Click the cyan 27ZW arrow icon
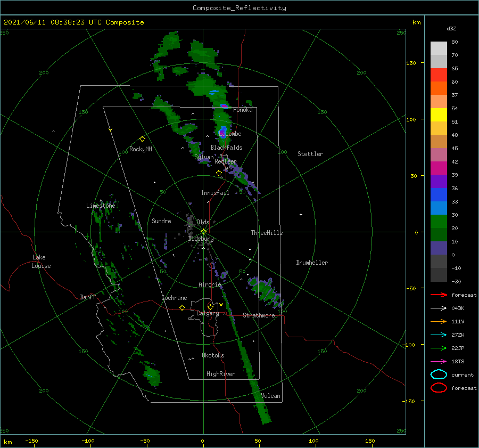Viewport: 479px width, 448px height. tap(439, 335)
